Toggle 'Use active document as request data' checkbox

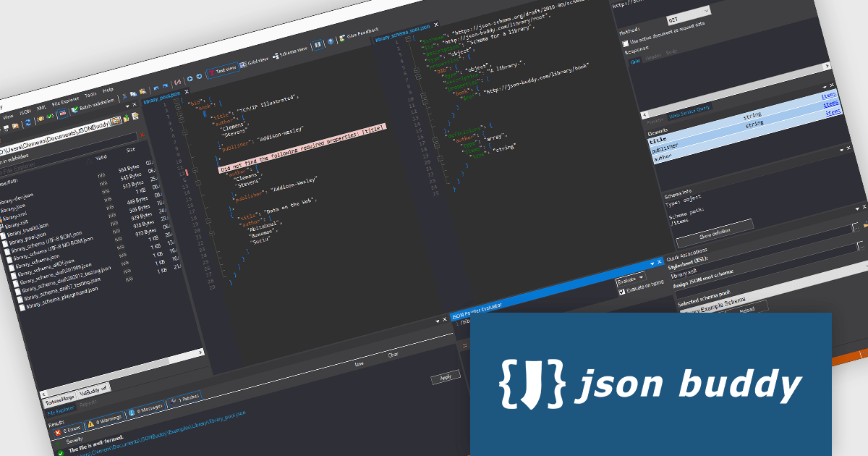[626, 44]
